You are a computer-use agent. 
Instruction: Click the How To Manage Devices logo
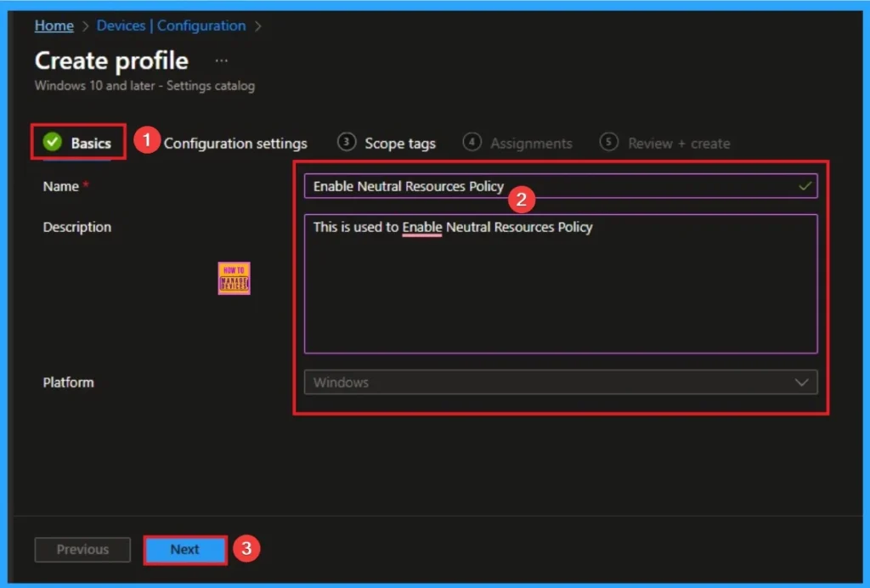[234, 278]
